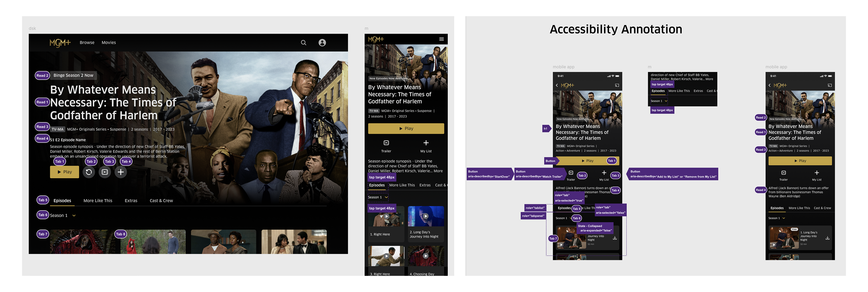
Task: Tap back chevron in aria-annotated mobile app frame
Action: pos(557,86)
